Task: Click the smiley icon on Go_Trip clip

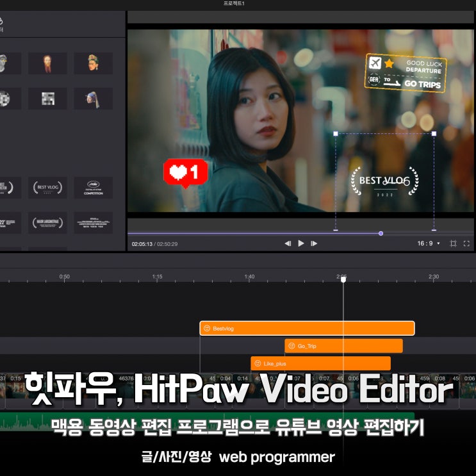Action: (291, 346)
